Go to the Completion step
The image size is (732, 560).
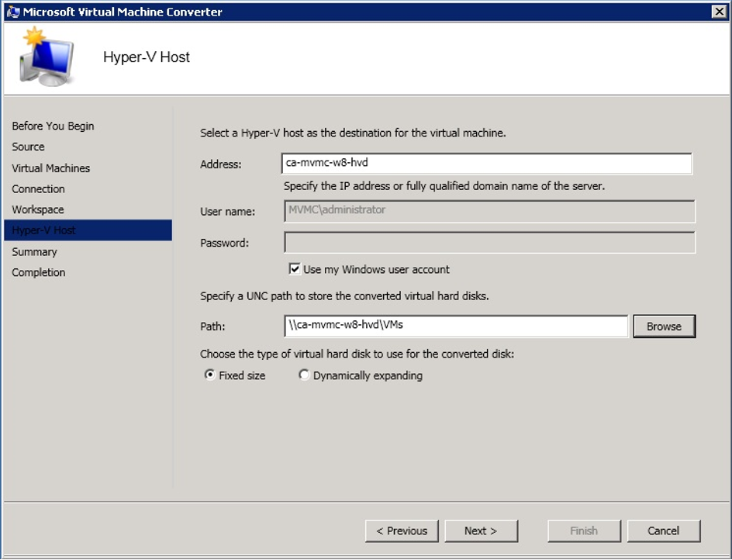[39, 272]
